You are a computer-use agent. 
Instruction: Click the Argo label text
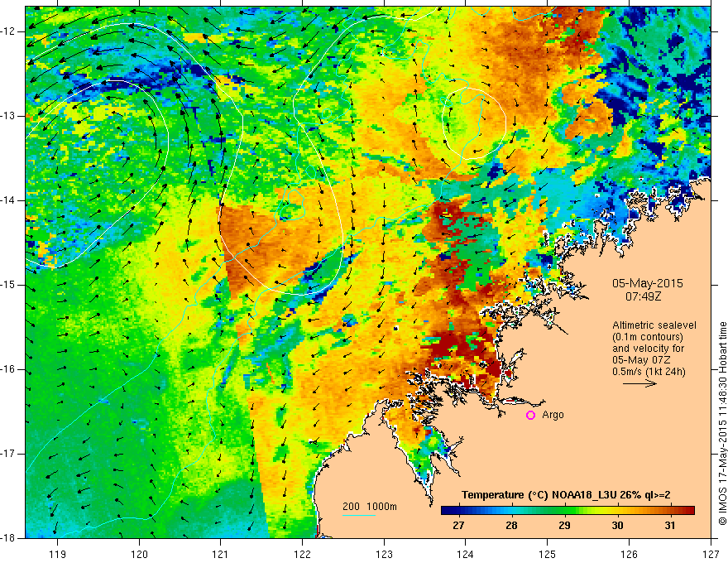pos(553,415)
